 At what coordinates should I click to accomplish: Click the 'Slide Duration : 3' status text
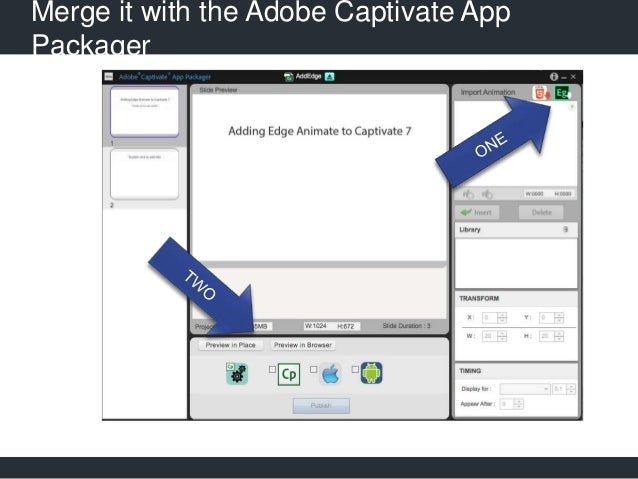coord(406,326)
